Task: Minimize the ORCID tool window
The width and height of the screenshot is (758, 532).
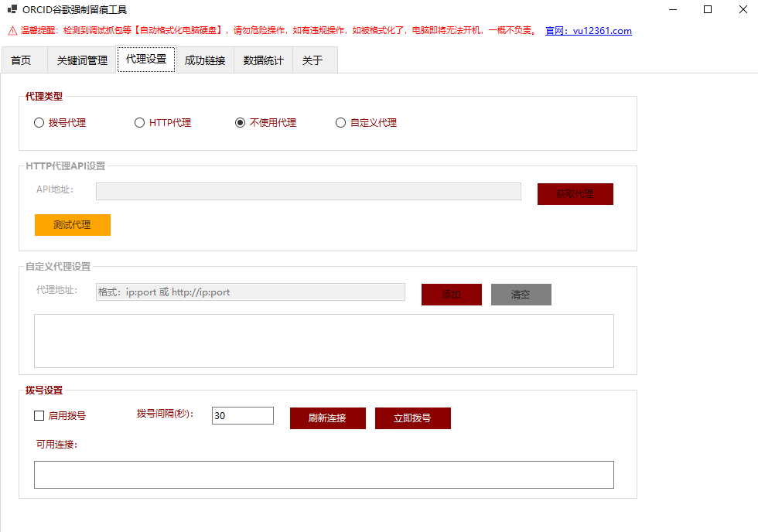Action: pyautogui.click(x=671, y=10)
